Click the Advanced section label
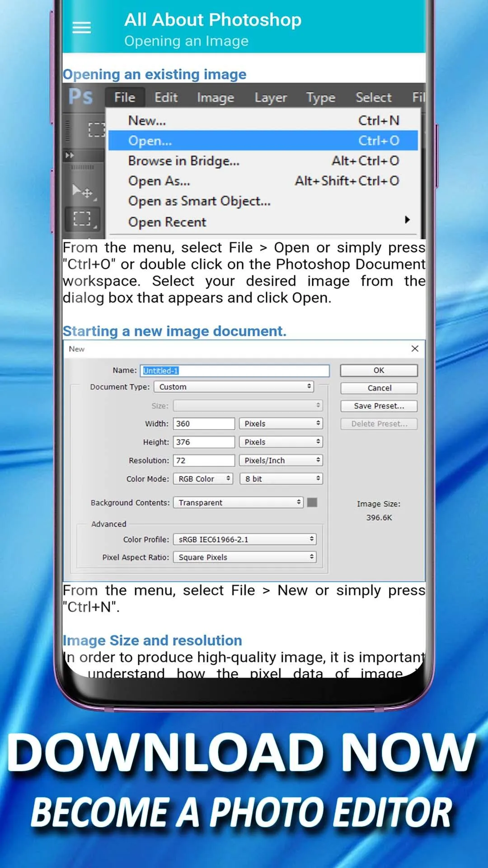 pos(109,524)
